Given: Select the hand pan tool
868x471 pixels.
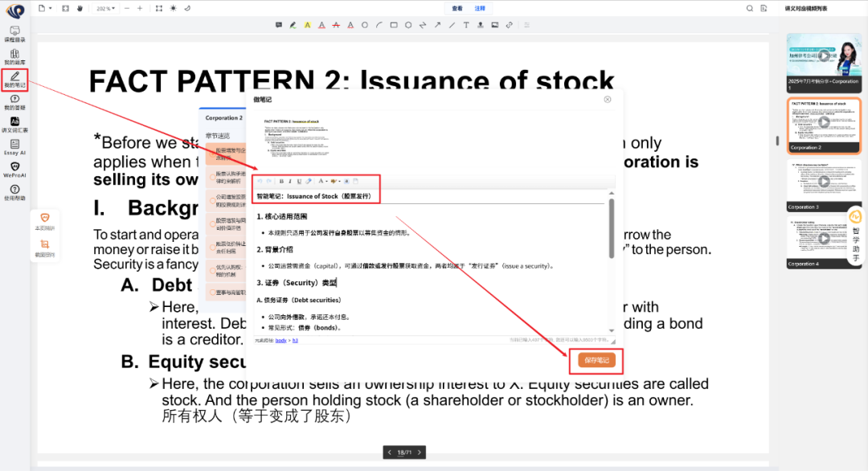Looking at the screenshot, I should click(x=80, y=8).
